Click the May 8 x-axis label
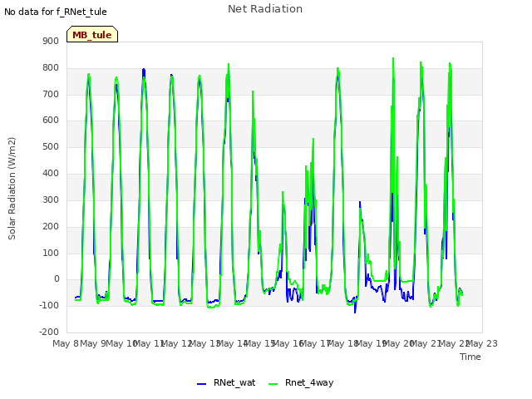Image resolution: width=532 pixels, height=399 pixels. [66, 343]
